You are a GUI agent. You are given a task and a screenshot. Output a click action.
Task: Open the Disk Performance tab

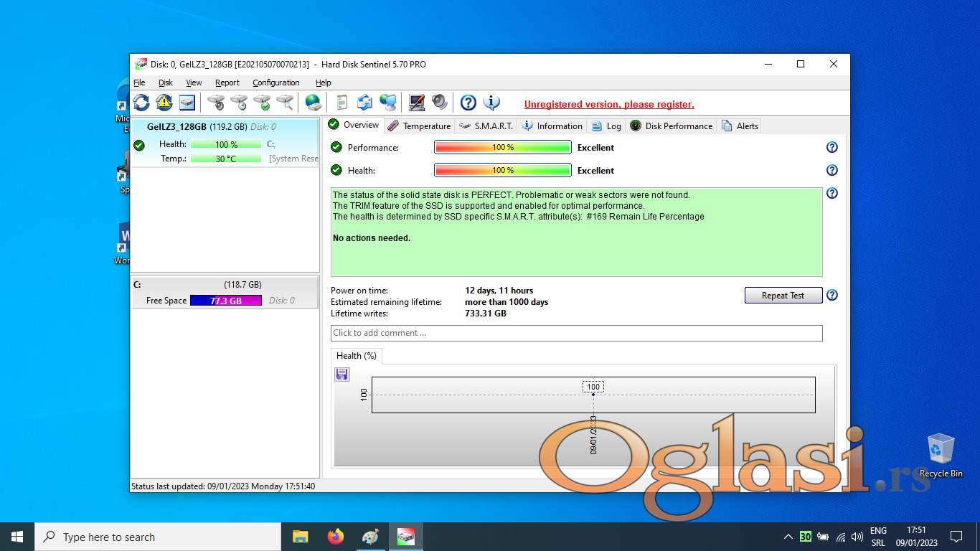pyautogui.click(x=672, y=126)
